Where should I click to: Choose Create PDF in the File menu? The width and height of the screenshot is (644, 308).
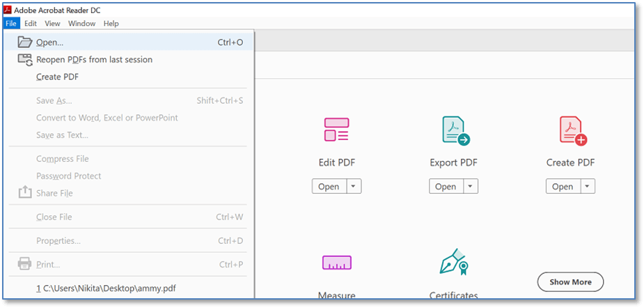tap(128, 77)
